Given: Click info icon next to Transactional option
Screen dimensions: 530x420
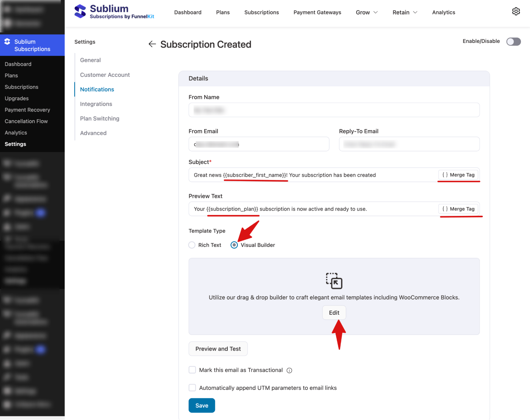Looking at the screenshot, I should (x=289, y=370).
